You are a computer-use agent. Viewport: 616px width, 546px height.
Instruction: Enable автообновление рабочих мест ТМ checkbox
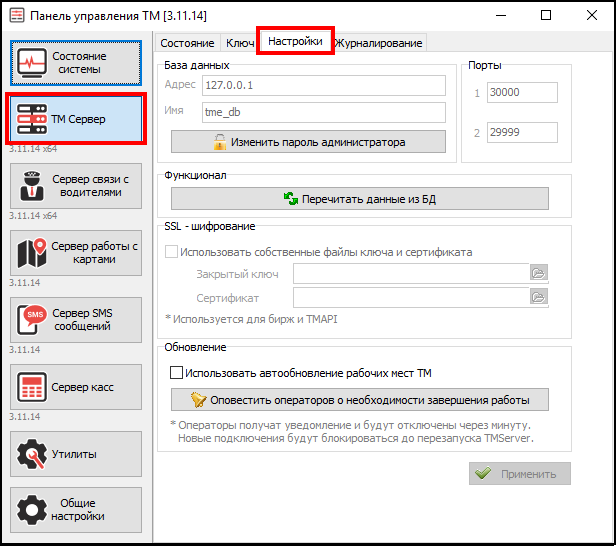177,373
